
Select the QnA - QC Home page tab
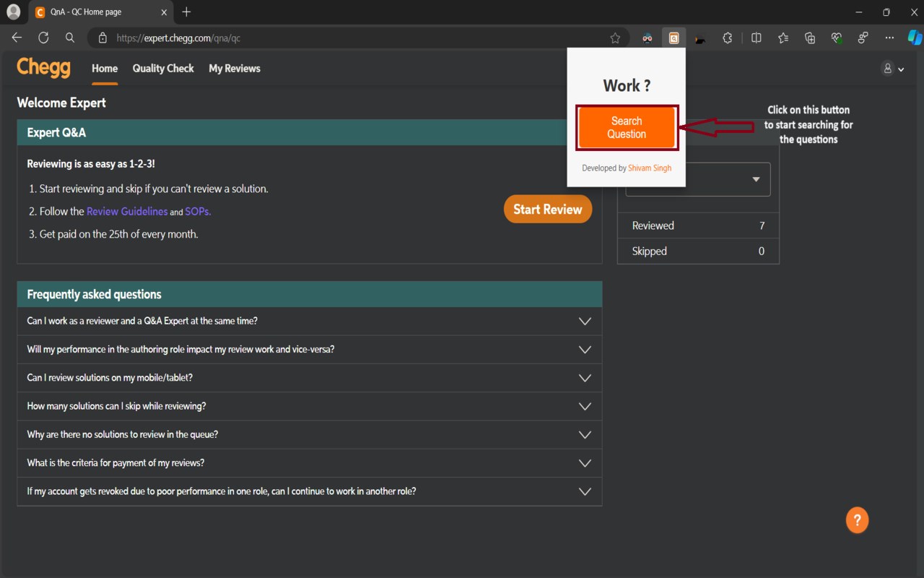tap(100, 12)
